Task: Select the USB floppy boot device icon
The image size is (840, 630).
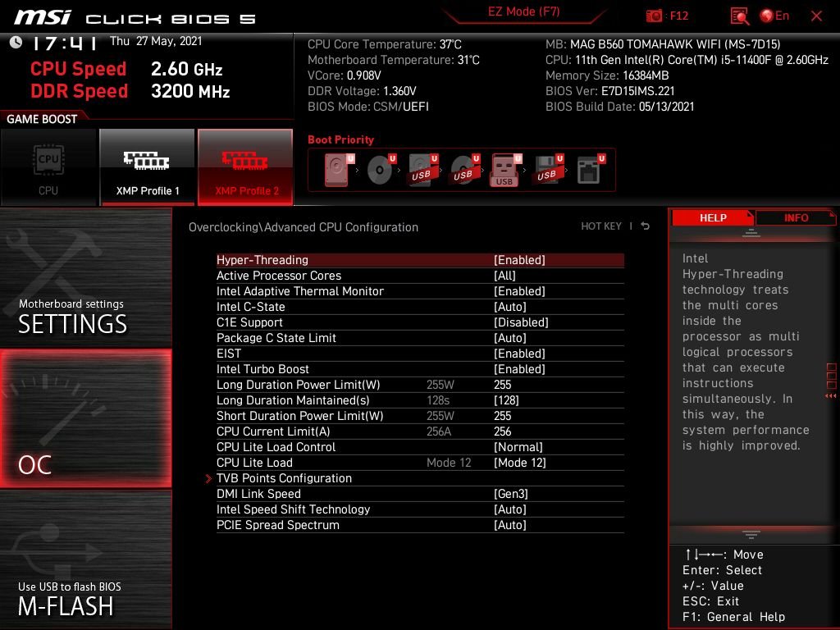Action: pyautogui.click(x=548, y=170)
